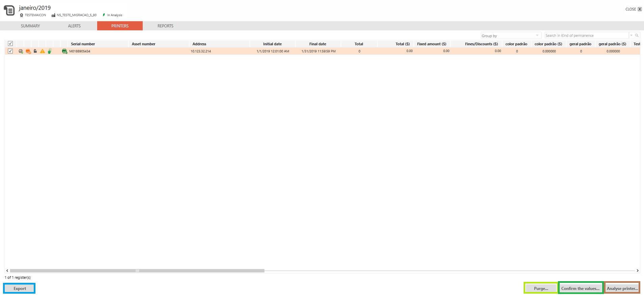Uncheck the M0188905434 row checkbox
This screenshot has width=644, height=295.
[10, 51]
